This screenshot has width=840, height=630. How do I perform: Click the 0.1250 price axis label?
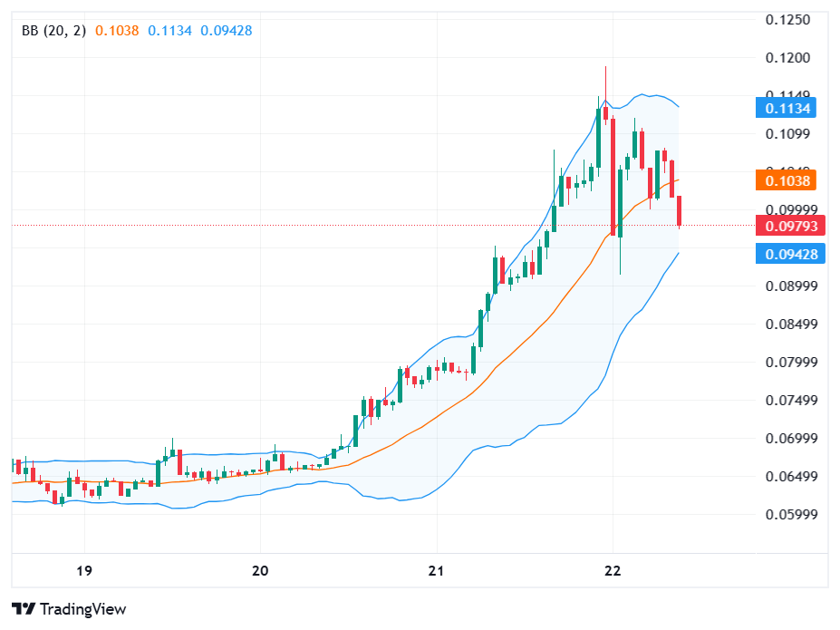[x=787, y=20]
